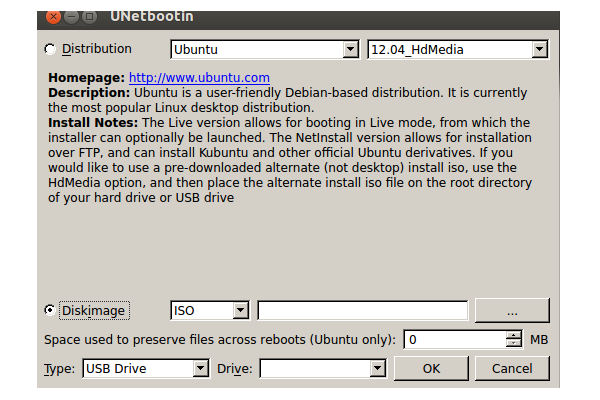Click the 'MB' unit label

click(x=539, y=340)
